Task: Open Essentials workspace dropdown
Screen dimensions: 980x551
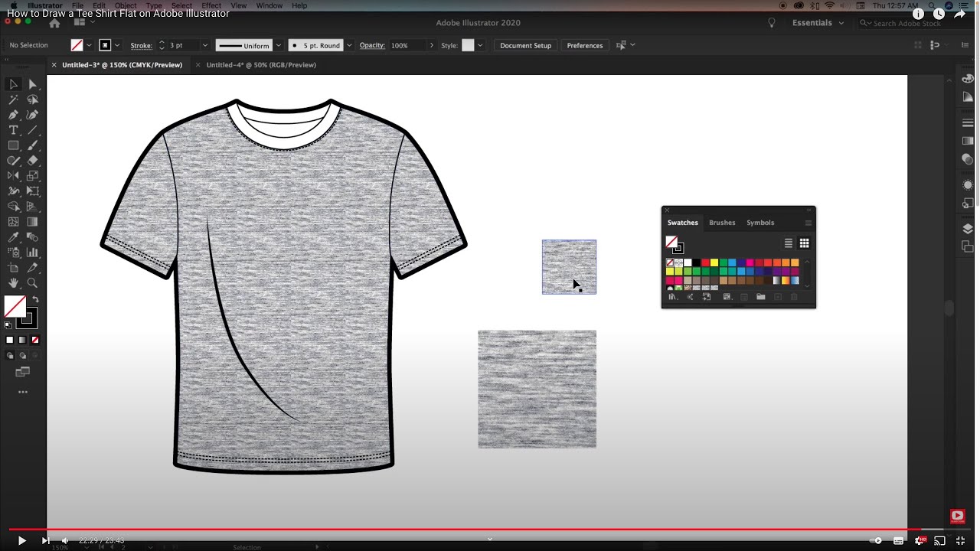Action: tap(818, 23)
